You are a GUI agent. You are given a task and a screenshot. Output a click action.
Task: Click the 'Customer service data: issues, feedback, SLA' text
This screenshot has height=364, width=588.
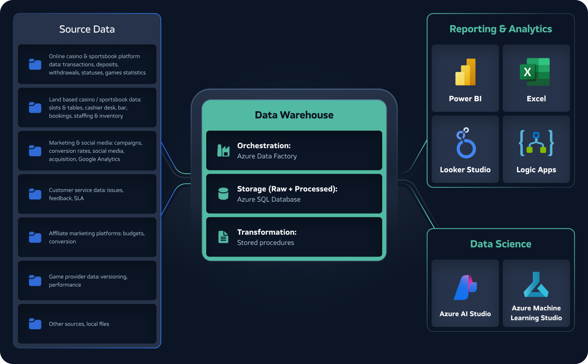coord(86,194)
